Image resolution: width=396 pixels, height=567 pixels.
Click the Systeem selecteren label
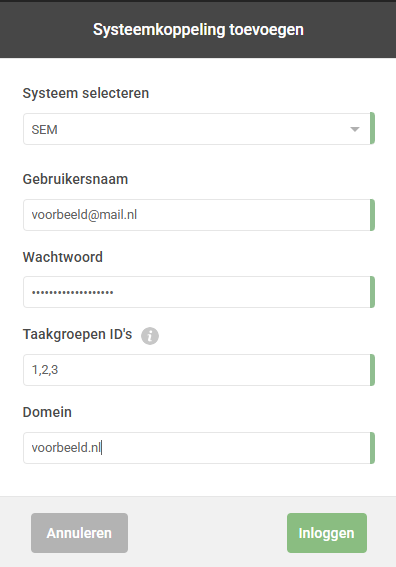coord(86,93)
